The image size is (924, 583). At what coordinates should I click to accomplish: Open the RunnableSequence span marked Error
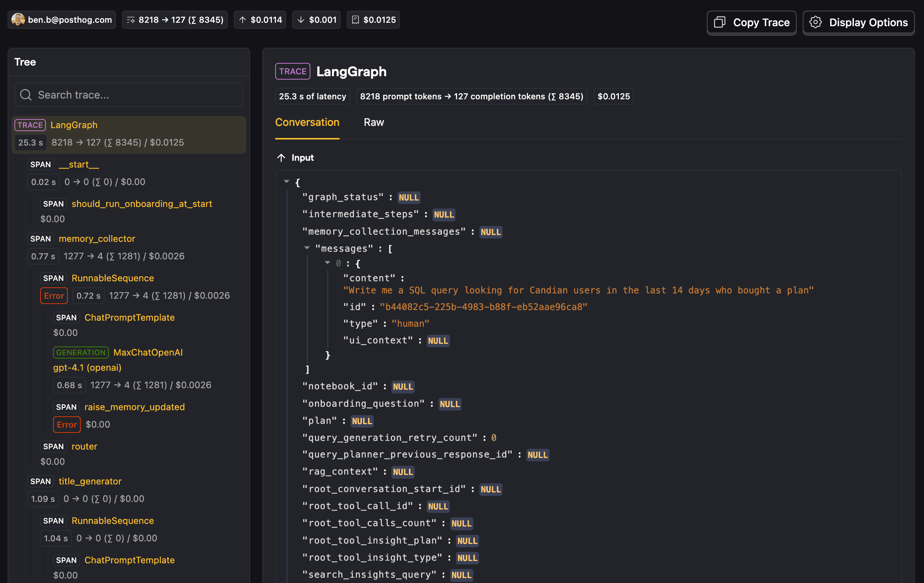pyautogui.click(x=113, y=278)
